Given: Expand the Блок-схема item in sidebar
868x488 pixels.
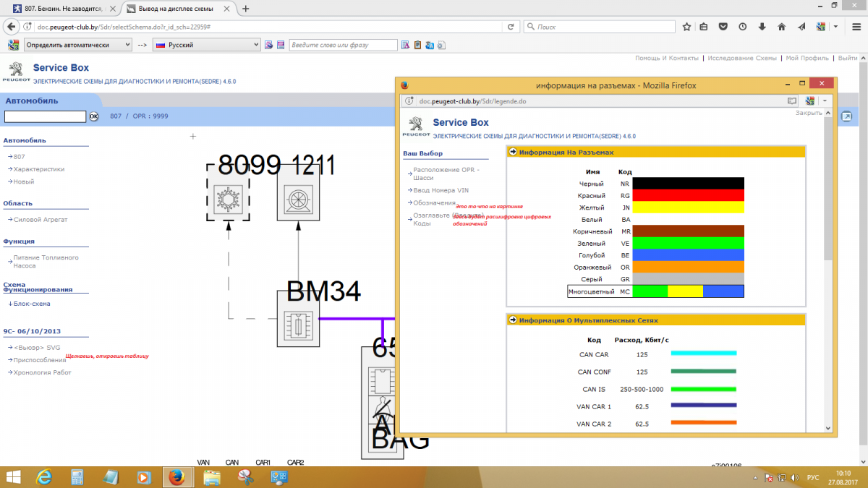Looking at the screenshot, I should point(31,304).
